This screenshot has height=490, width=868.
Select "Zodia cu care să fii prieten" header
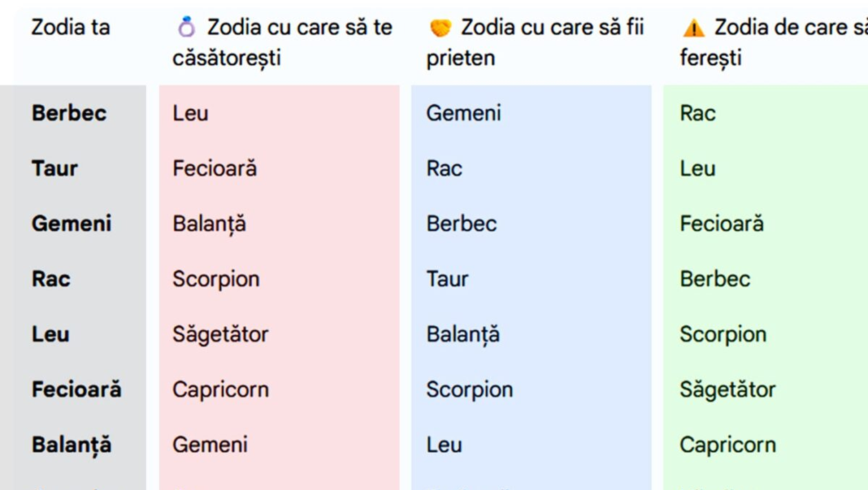[535, 42]
